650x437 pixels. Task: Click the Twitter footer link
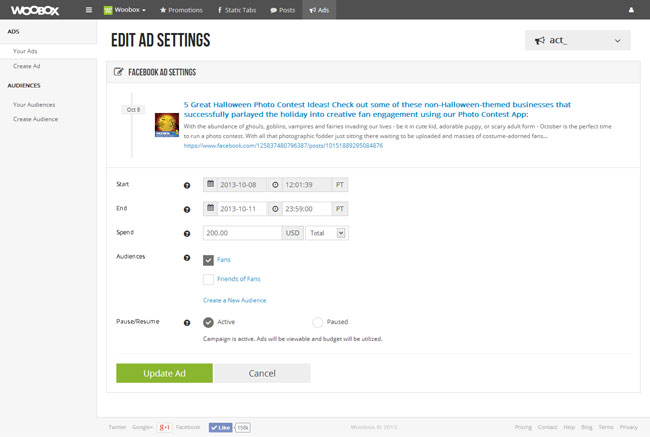click(117, 427)
